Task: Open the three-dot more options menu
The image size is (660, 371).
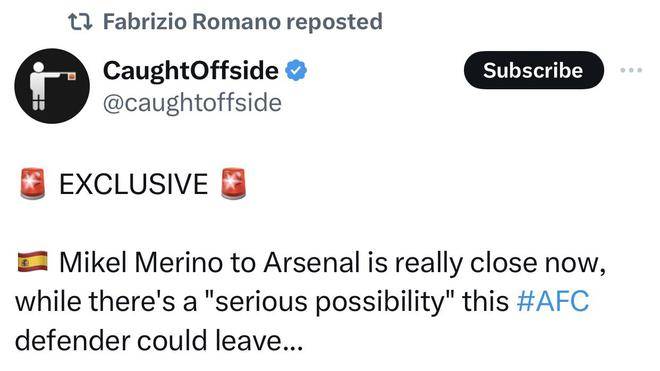Action: point(631,70)
